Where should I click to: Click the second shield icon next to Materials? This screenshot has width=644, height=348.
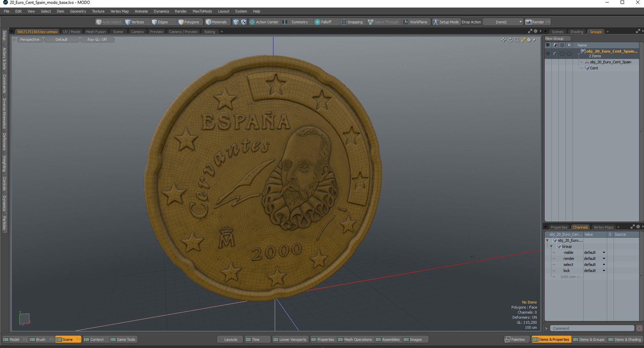click(244, 22)
